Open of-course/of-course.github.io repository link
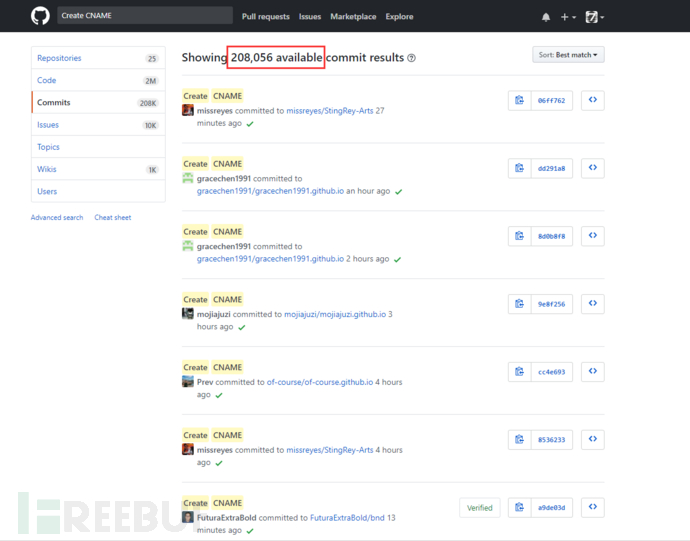The height and width of the screenshot is (541, 690). pyautogui.click(x=320, y=382)
